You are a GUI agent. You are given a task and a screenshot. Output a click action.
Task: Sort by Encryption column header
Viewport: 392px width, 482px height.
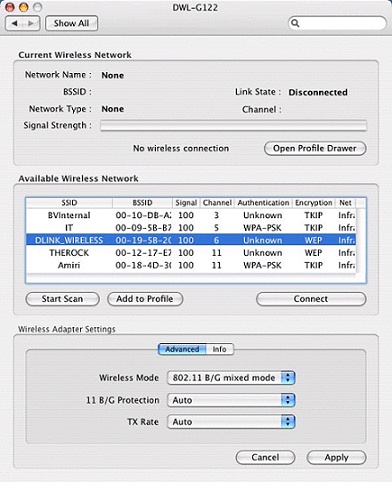pyautogui.click(x=314, y=203)
